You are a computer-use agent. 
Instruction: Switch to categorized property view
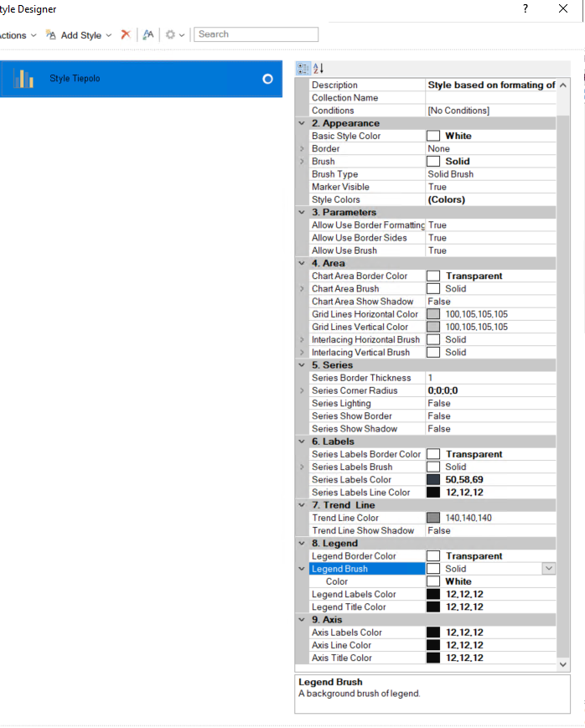pyautogui.click(x=303, y=69)
